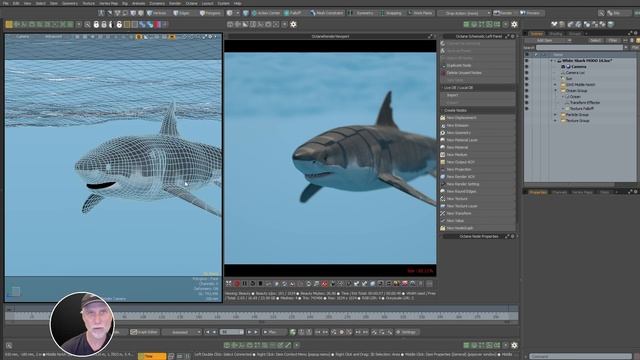The width and height of the screenshot is (640, 360).
Task: Click the New Transform node icon
Action: (443, 213)
